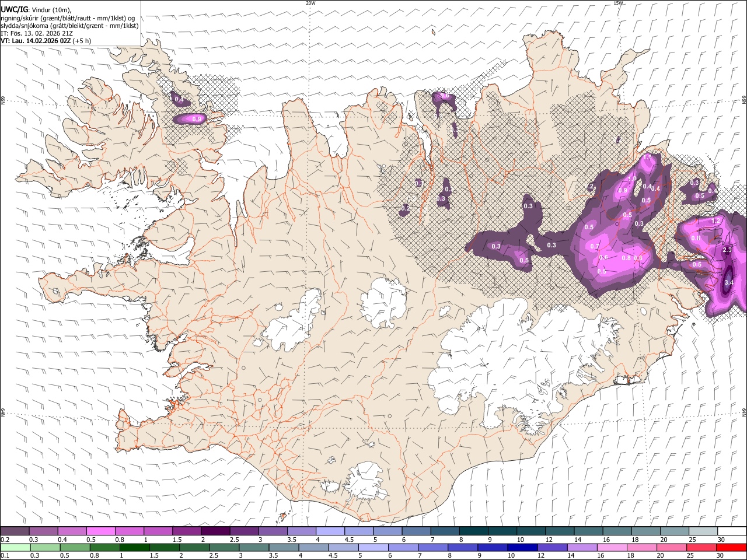Image resolution: width=747 pixels, height=560 pixels.
Task: Select the 'IT: Fös. 13. 02. 2026 21Z' line
Action: pos(37,33)
